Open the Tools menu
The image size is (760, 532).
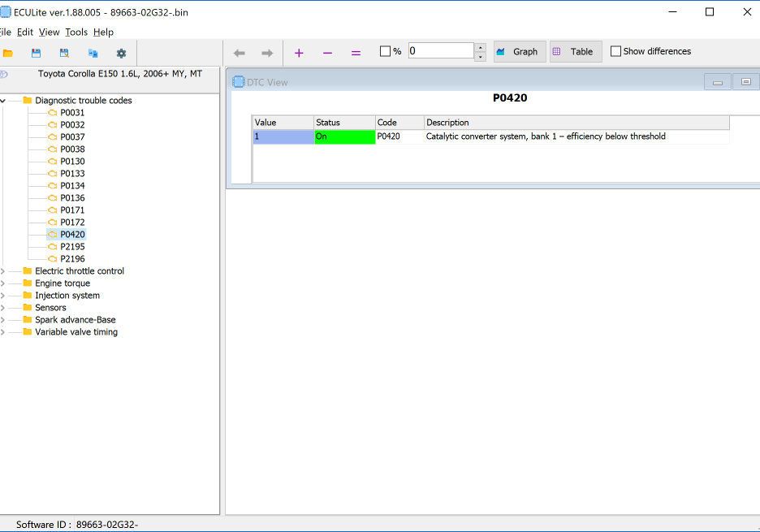[x=76, y=32]
